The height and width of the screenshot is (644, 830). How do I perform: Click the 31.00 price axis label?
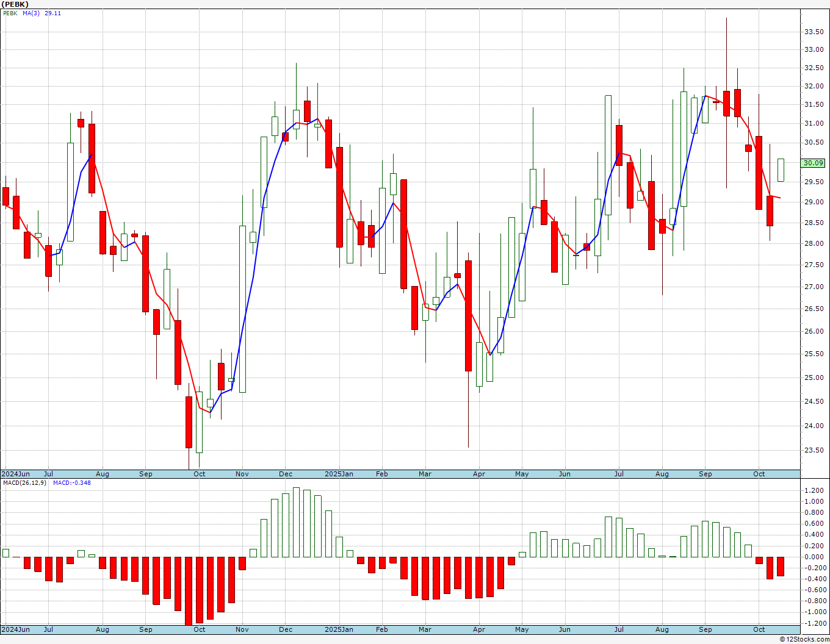(x=814, y=124)
